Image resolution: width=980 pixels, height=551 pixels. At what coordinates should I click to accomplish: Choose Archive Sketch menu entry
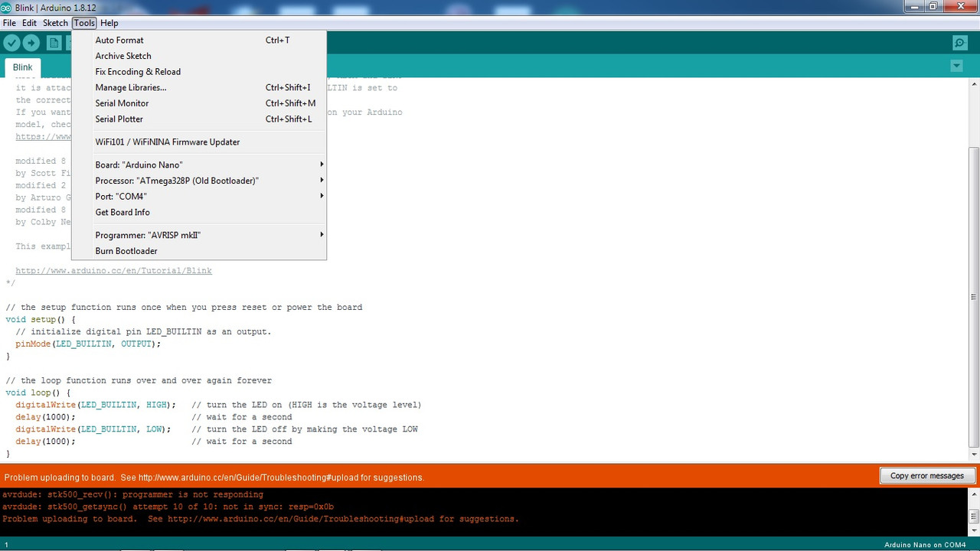point(199,56)
